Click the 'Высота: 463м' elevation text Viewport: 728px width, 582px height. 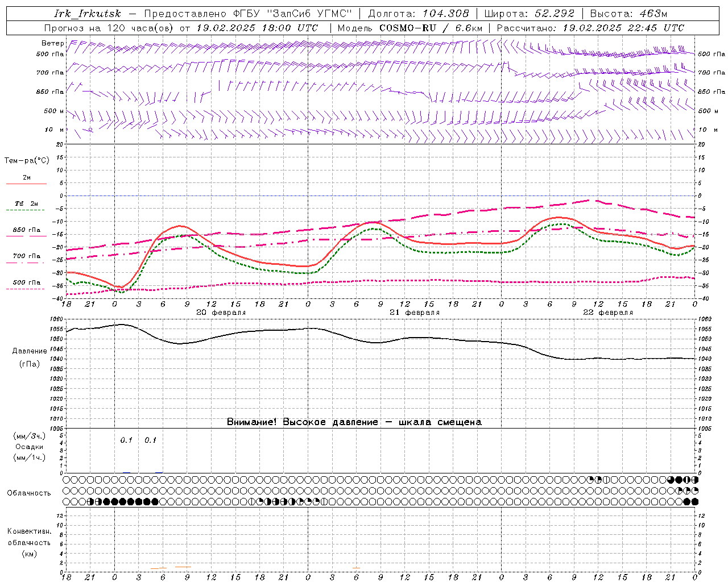click(628, 14)
